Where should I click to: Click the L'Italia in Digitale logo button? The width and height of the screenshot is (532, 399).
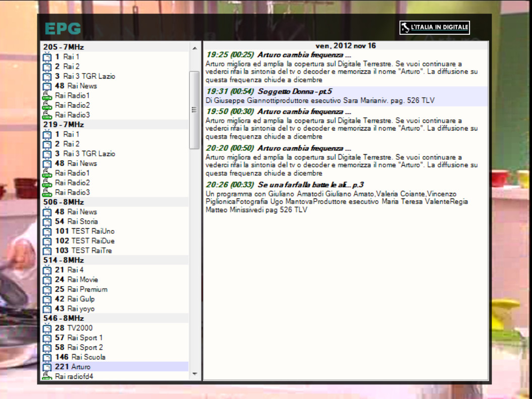pos(434,28)
